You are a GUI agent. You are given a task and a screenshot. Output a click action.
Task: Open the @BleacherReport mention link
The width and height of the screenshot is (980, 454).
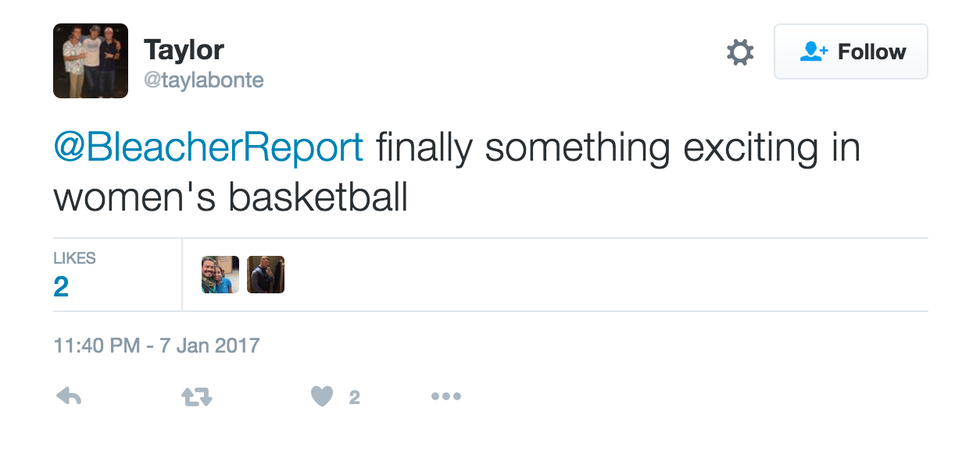click(x=207, y=148)
